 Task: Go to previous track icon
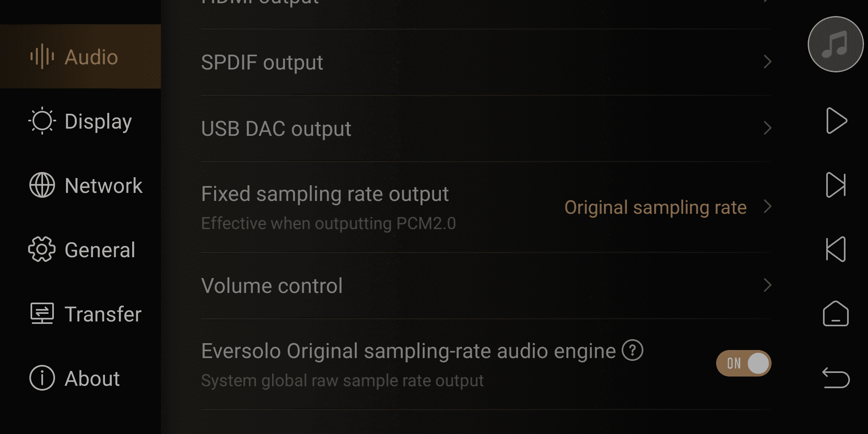(836, 249)
